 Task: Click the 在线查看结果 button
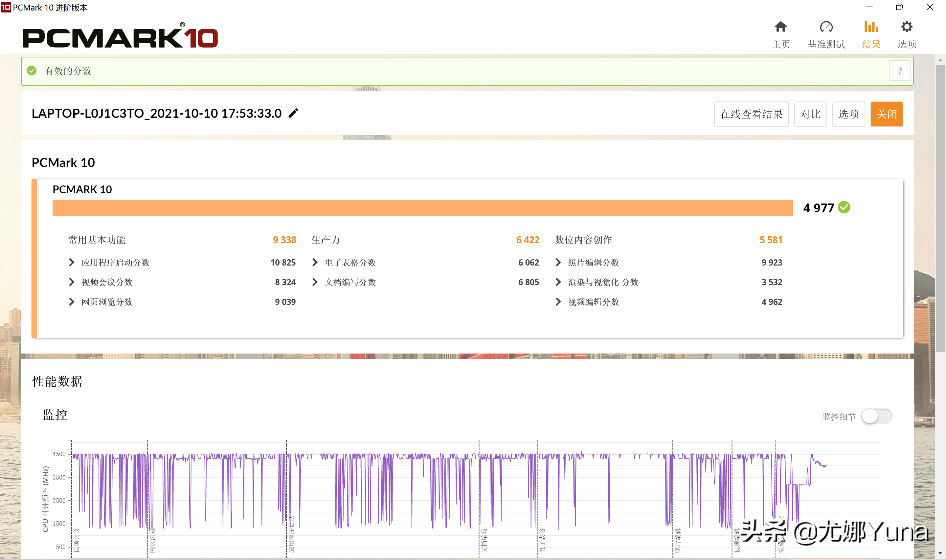[751, 114]
